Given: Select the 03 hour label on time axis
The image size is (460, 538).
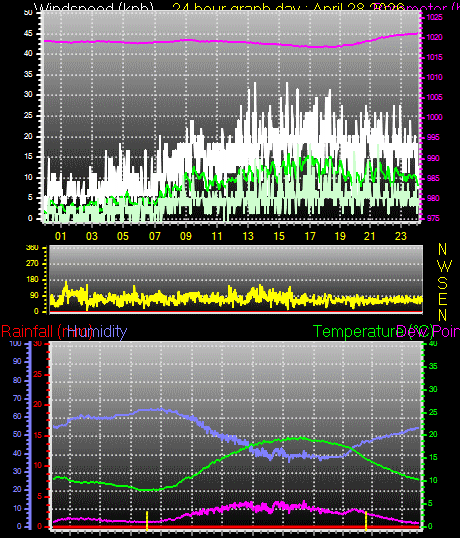Looking at the screenshot, I should 92,236.
